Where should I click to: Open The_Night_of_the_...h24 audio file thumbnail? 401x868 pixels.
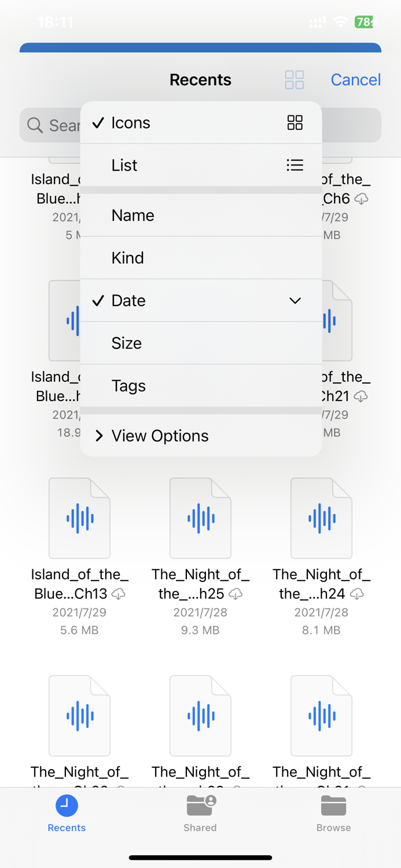click(x=321, y=517)
